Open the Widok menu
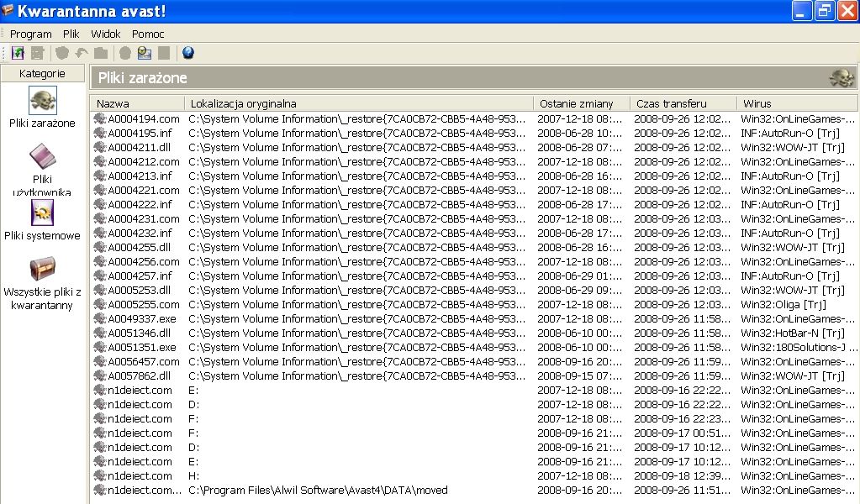Image resolution: width=860 pixels, height=504 pixels. pos(105,34)
